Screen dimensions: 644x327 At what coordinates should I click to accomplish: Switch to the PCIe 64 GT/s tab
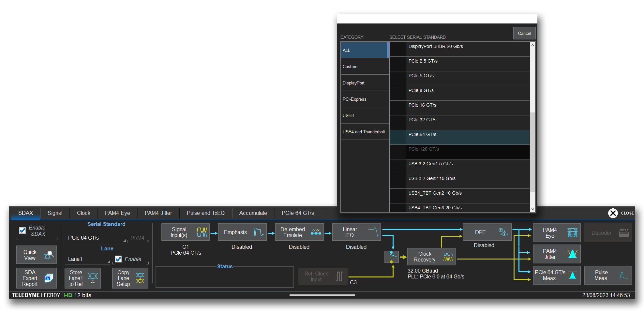click(298, 213)
